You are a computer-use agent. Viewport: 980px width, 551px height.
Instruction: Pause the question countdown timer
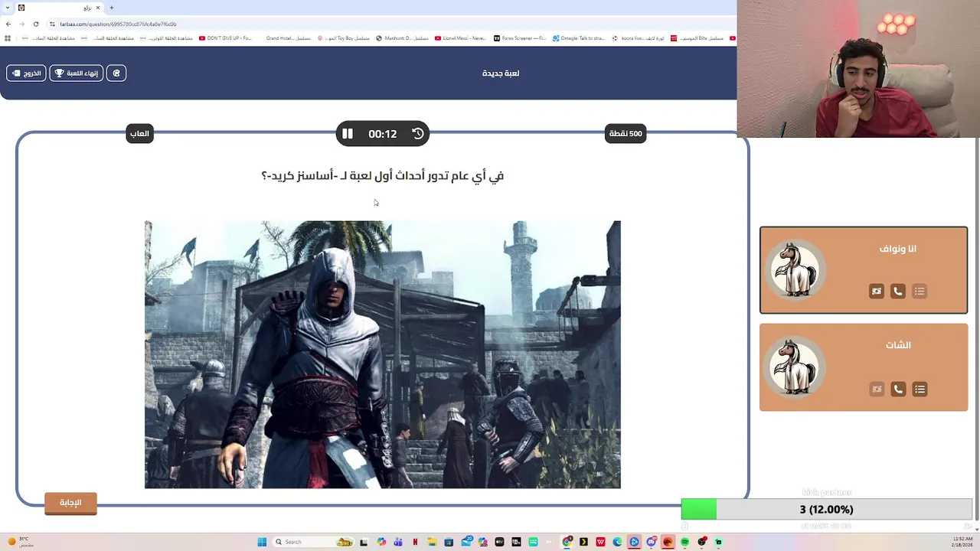click(x=348, y=134)
